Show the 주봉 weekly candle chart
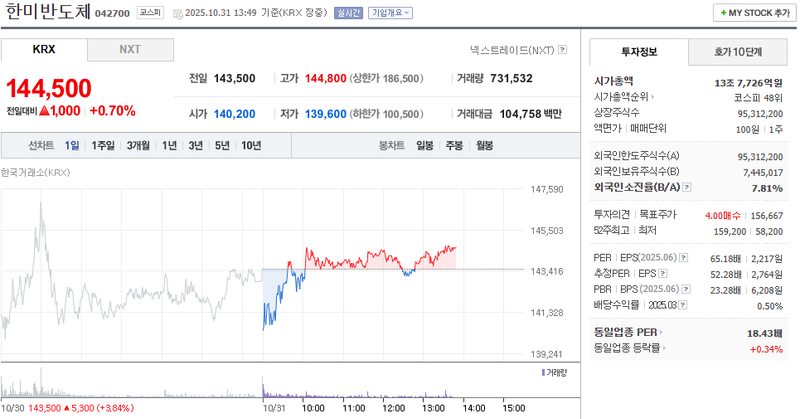Image resolution: width=800 pixels, height=419 pixels. tap(454, 145)
